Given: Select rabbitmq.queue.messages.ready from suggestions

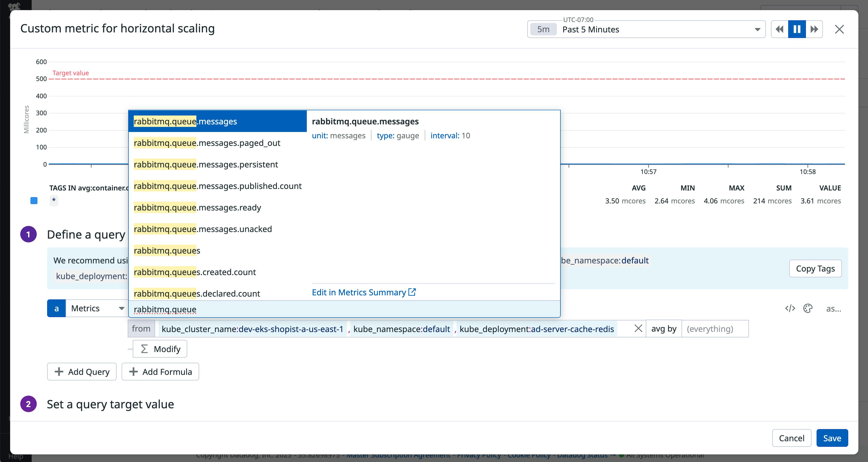Looking at the screenshot, I should coord(197,208).
